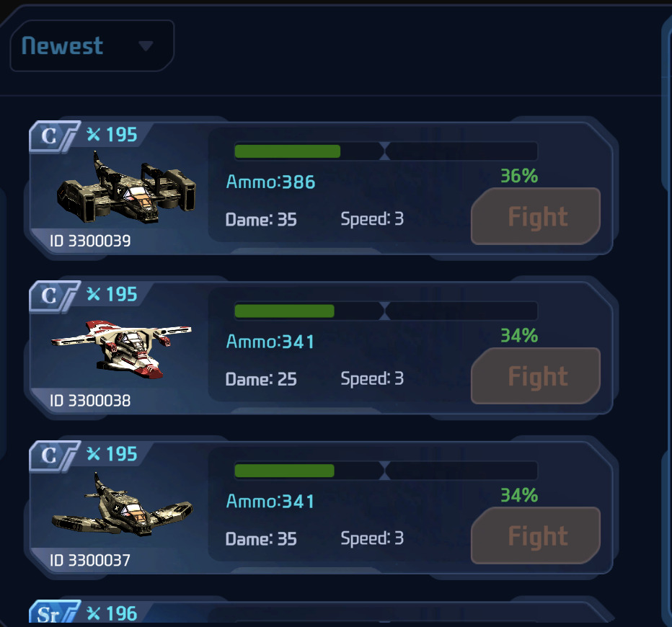This screenshot has width=672, height=627.
Task: Select the dark green twin-engine ship thumbnail
Action: pos(126,187)
